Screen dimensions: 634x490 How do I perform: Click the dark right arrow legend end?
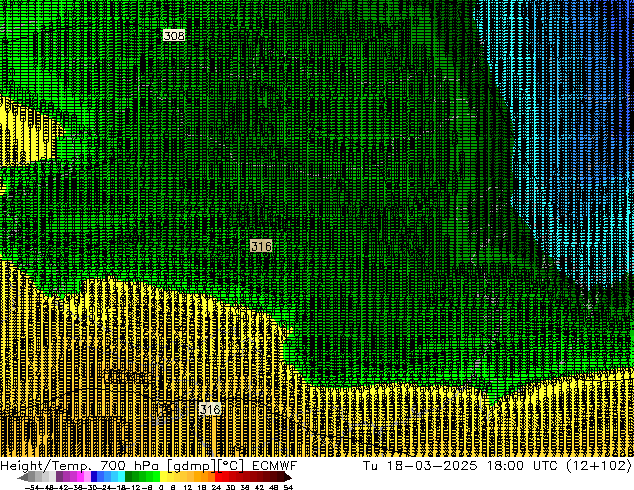tap(288, 477)
